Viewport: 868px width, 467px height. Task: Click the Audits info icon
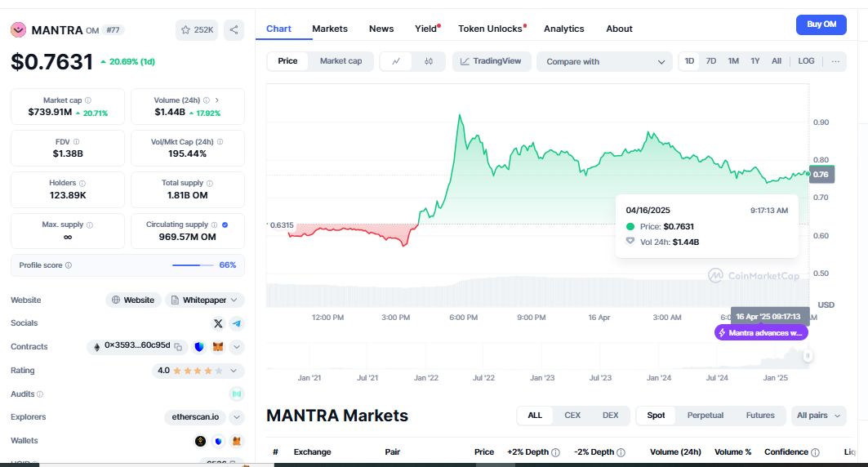tap(40, 394)
